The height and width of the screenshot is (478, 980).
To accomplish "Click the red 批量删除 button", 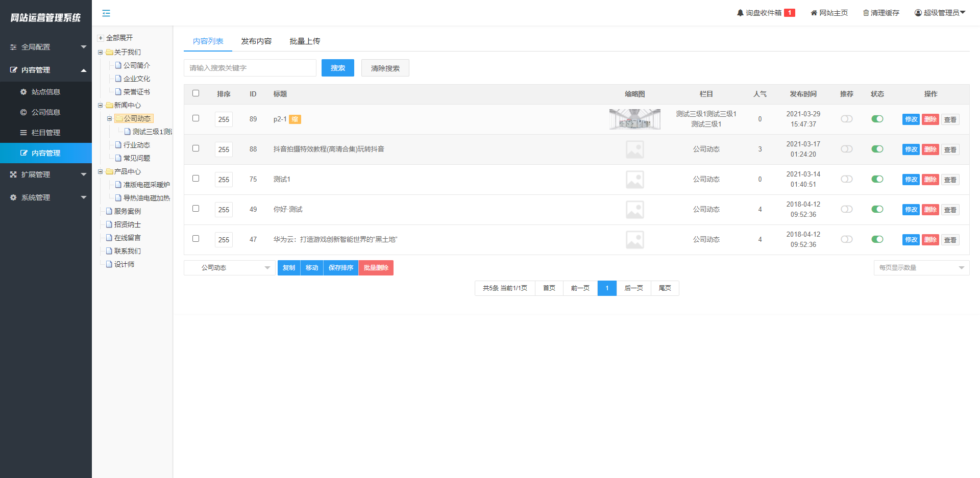I will click(376, 268).
